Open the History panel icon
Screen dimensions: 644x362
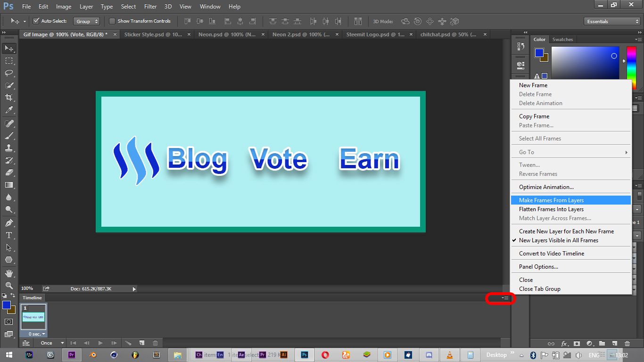(520, 46)
